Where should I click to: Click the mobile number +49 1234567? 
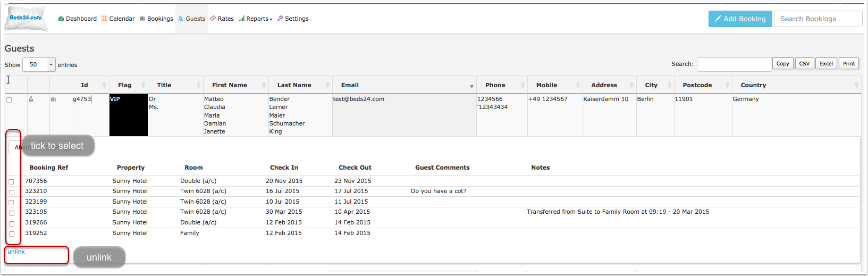click(x=547, y=99)
